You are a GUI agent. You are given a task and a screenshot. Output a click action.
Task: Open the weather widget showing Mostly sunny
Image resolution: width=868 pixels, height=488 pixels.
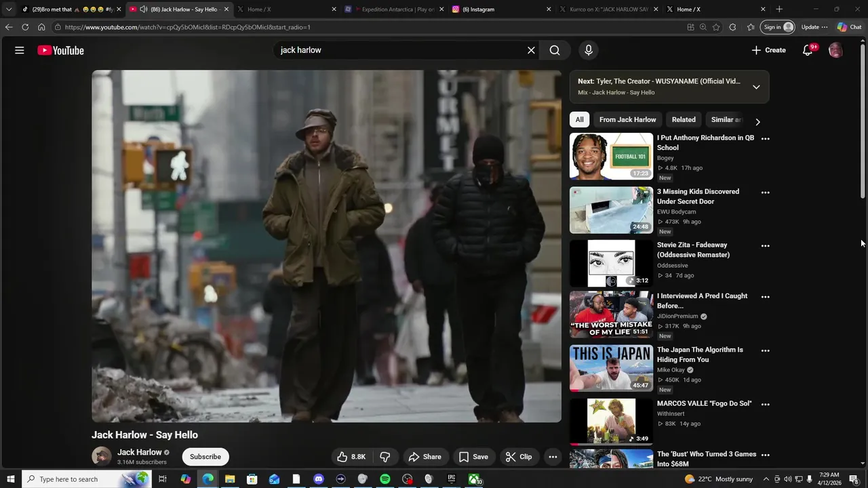[x=719, y=479]
